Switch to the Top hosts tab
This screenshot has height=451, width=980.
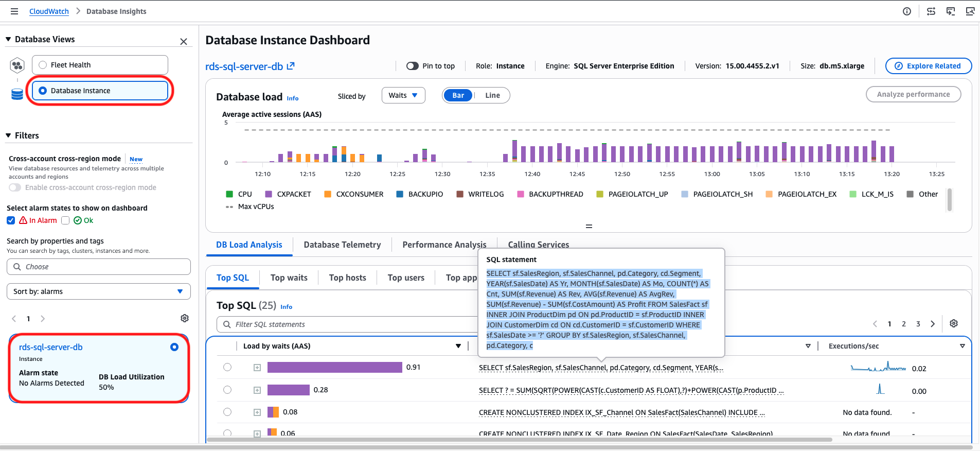348,278
